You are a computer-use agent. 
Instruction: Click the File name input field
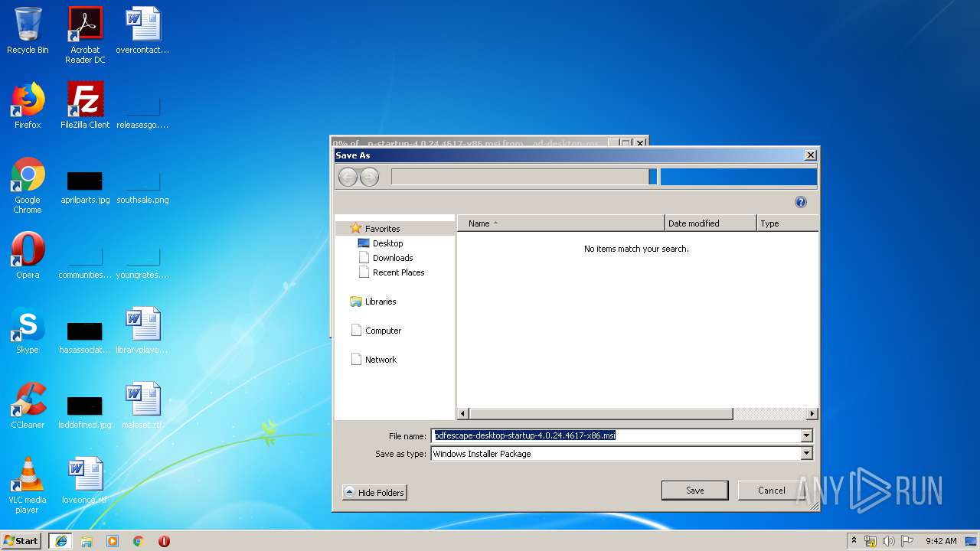click(616, 435)
